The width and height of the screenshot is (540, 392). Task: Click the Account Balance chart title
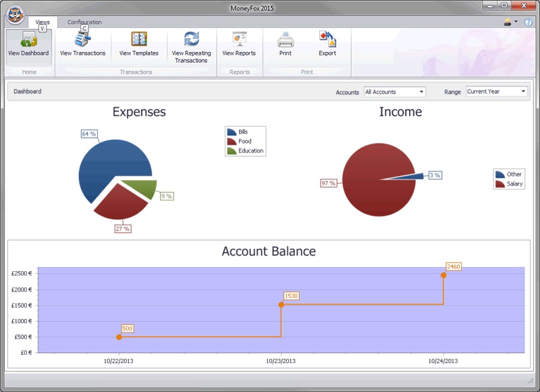tap(269, 251)
